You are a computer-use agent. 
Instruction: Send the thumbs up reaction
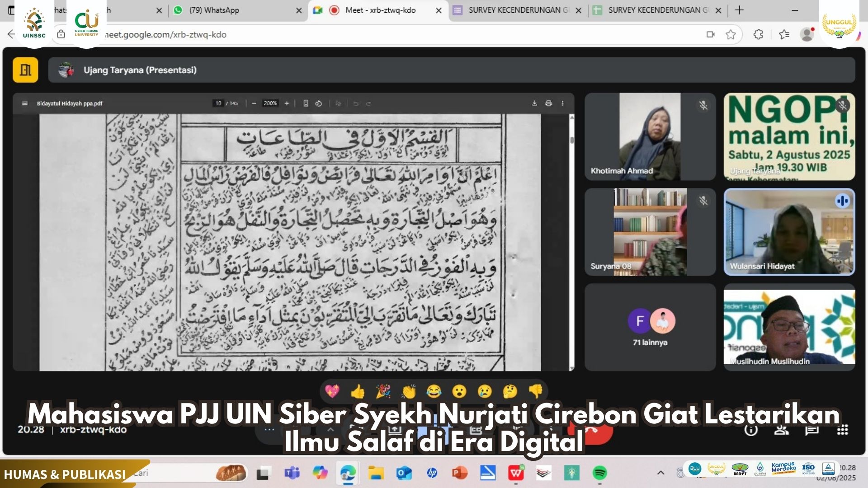tap(358, 391)
